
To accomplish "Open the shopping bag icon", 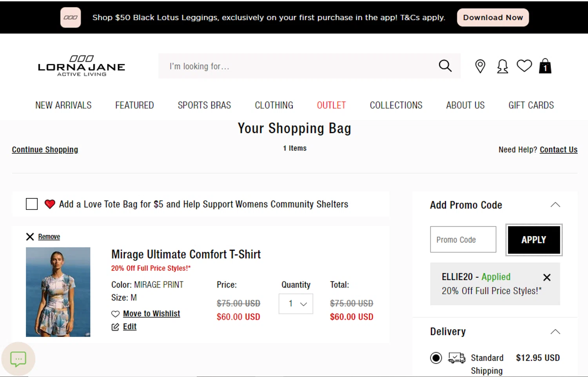I will [545, 66].
